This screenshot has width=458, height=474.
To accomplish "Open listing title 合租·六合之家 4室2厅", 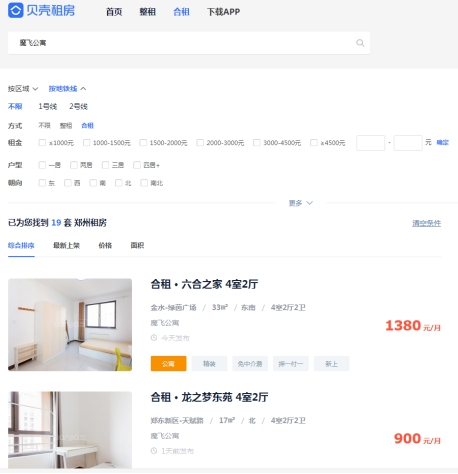I will pyautogui.click(x=204, y=284).
